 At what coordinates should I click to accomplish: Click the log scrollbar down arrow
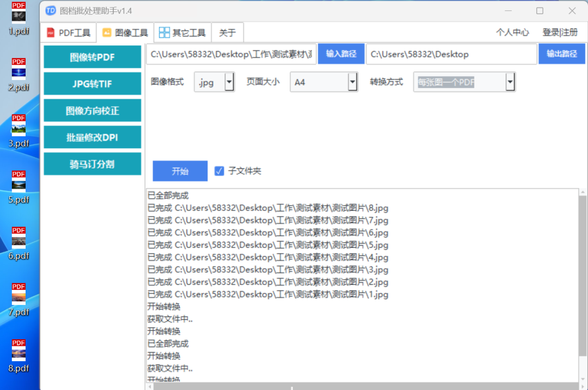[583, 379]
